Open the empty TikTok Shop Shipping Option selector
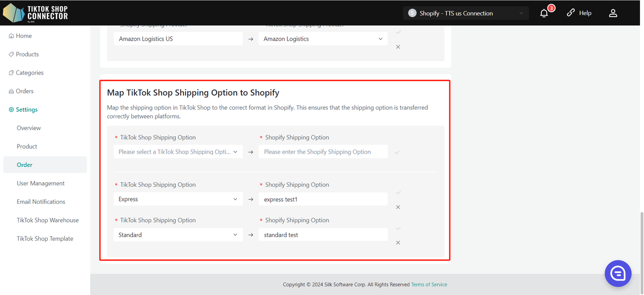Screen dimensions: 644x295 click(178, 152)
